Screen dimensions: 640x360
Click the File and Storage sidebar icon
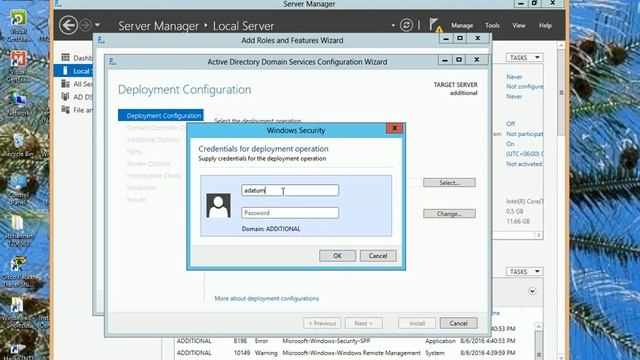tap(65, 109)
